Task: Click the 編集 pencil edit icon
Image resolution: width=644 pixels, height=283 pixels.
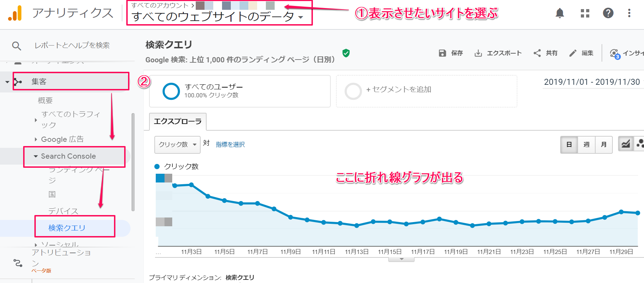Action: click(573, 53)
